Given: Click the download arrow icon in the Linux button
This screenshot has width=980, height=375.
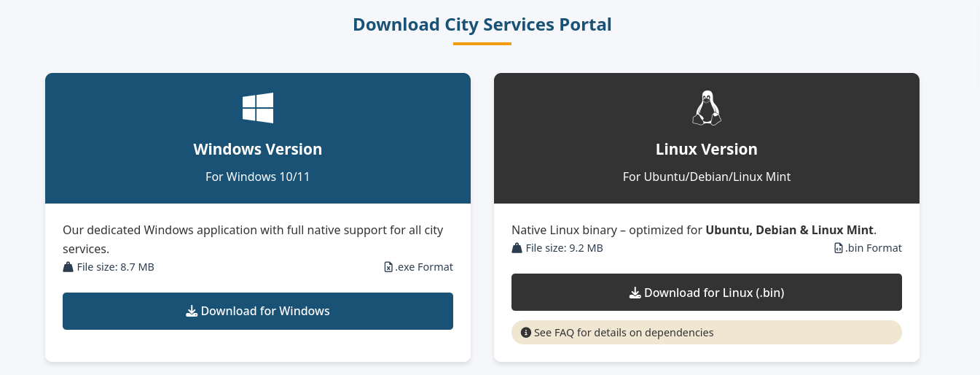Looking at the screenshot, I should (635, 293).
